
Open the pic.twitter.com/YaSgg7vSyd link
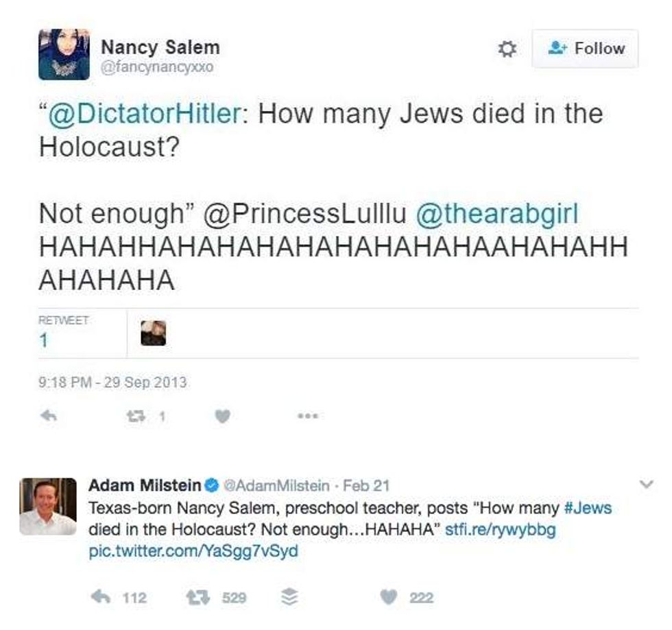pyautogui.click(x=193, y=550)
